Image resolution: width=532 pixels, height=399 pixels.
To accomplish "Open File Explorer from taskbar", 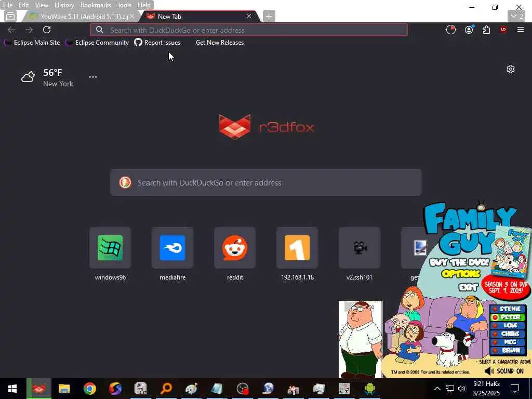I will [x=64, y=389].
